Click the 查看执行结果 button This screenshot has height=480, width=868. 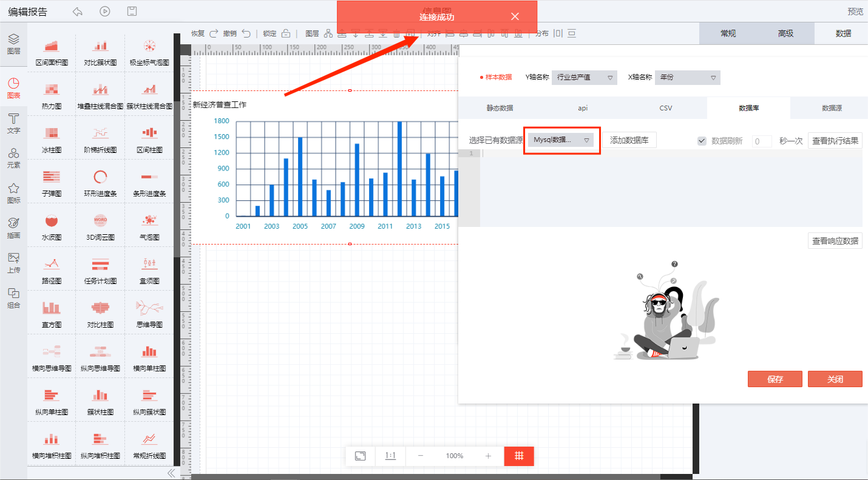[835, 141]
